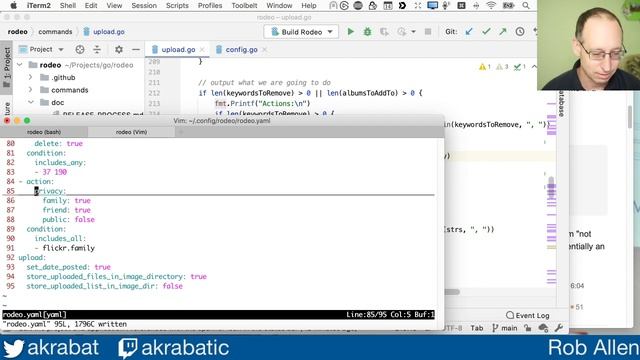Click set_date_posted line in Vim

click(68, 267)
